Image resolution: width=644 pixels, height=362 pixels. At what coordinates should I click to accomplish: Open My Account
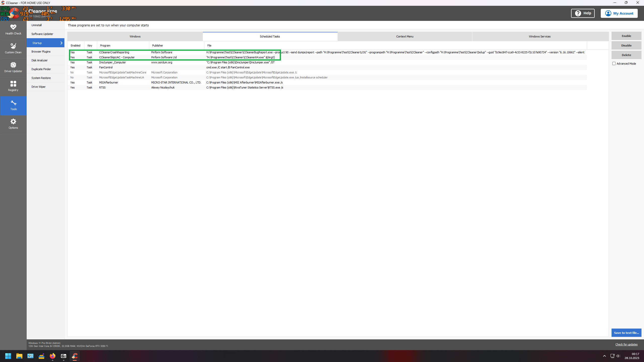tap(619, 13)
